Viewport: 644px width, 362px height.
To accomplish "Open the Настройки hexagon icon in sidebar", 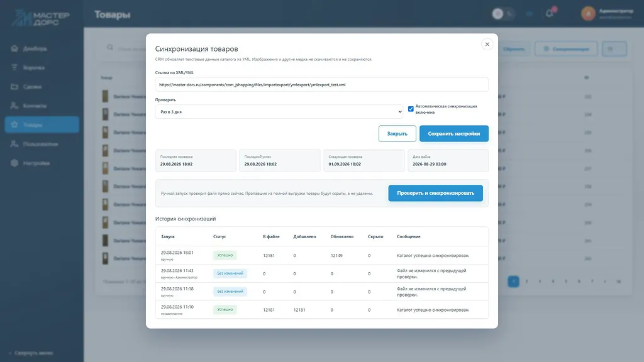I will coord(14,163).
